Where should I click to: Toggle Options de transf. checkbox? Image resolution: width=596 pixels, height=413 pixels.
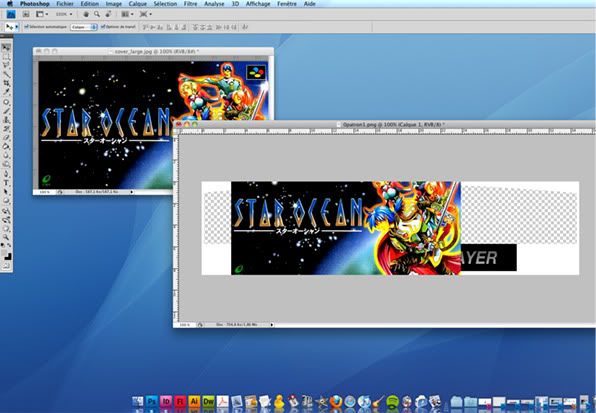(x=103, y=27)
